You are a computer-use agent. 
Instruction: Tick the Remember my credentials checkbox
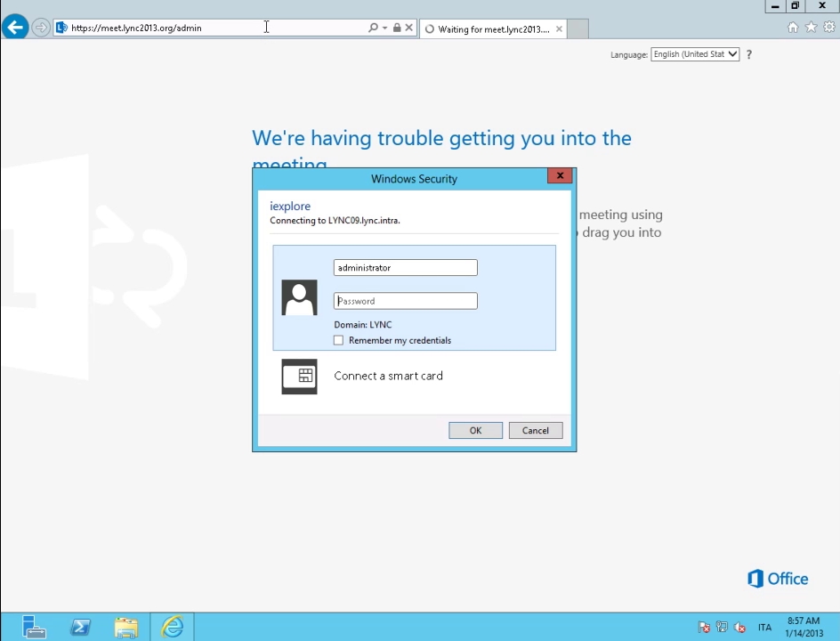coord(338,340)
